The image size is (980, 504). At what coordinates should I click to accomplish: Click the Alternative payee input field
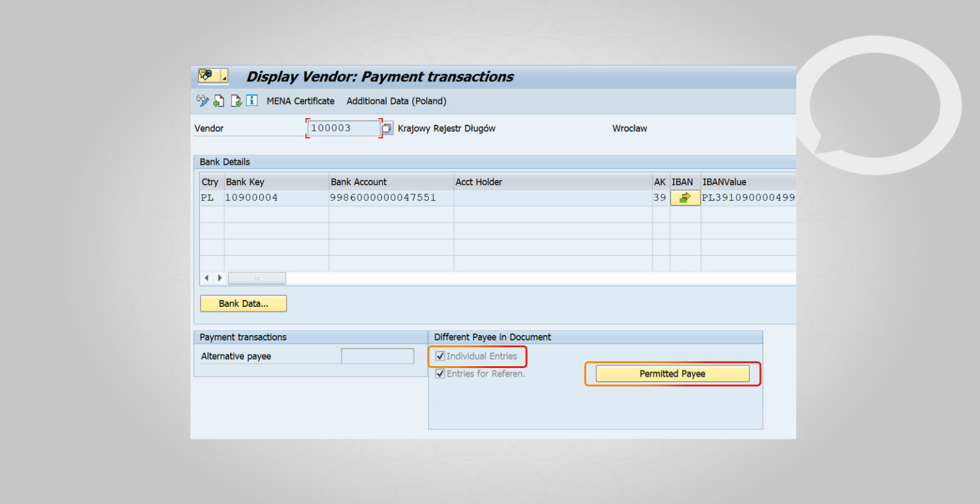[377, 356]
